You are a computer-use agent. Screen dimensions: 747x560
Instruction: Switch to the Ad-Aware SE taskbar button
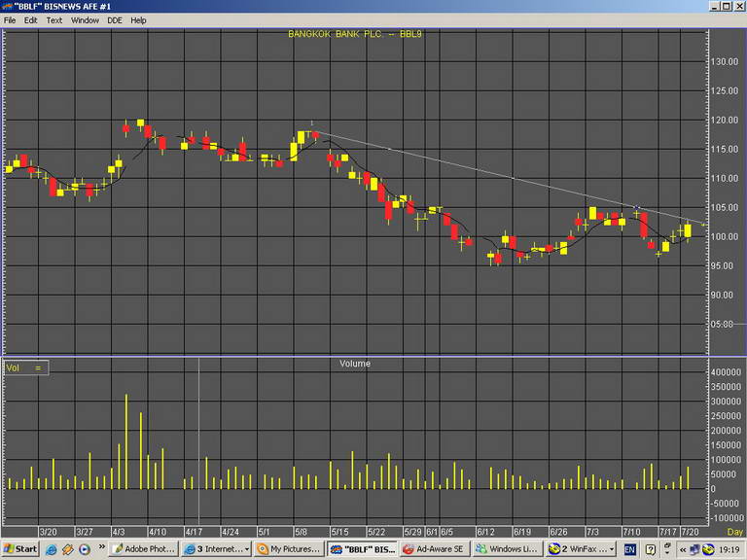coord(435,549)
